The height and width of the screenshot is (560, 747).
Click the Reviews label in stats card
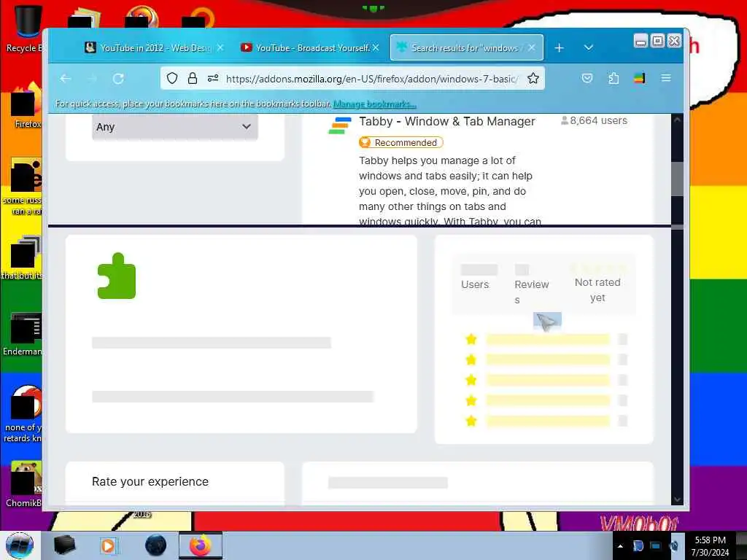coord(531,292)
